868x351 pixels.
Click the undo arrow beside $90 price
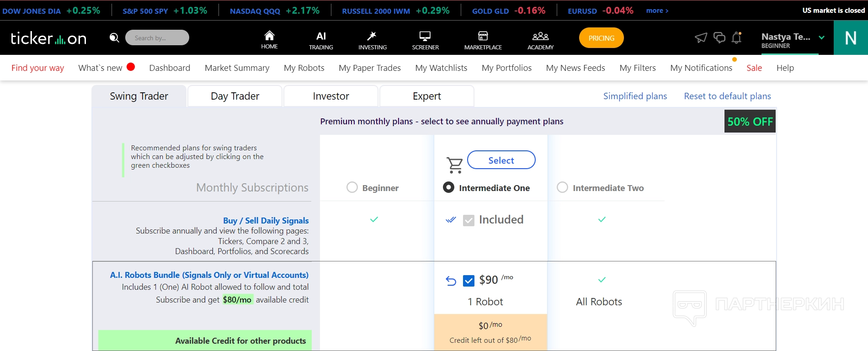(x=451, y=281)
